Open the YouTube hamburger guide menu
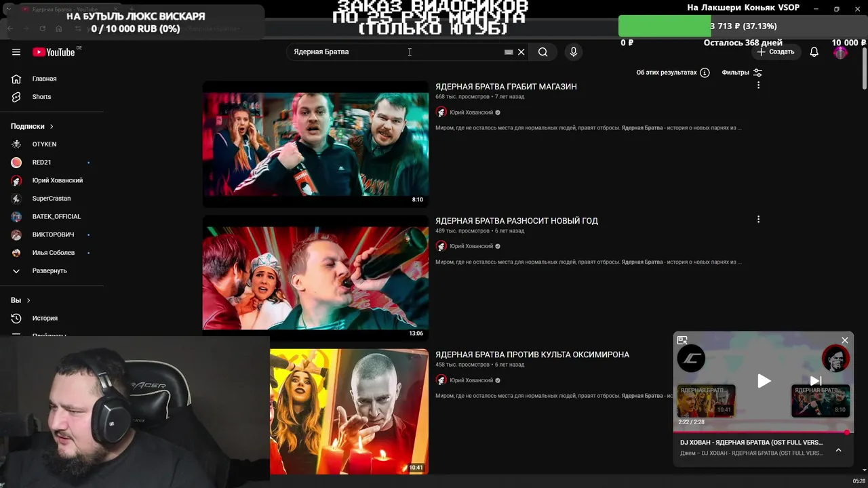 tap(16, 52)
